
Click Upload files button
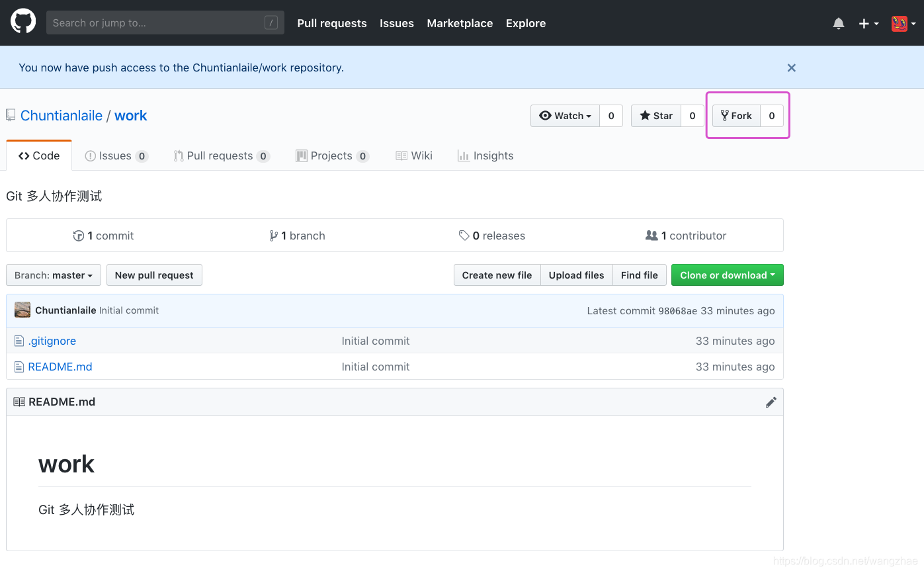pos(576,275)
